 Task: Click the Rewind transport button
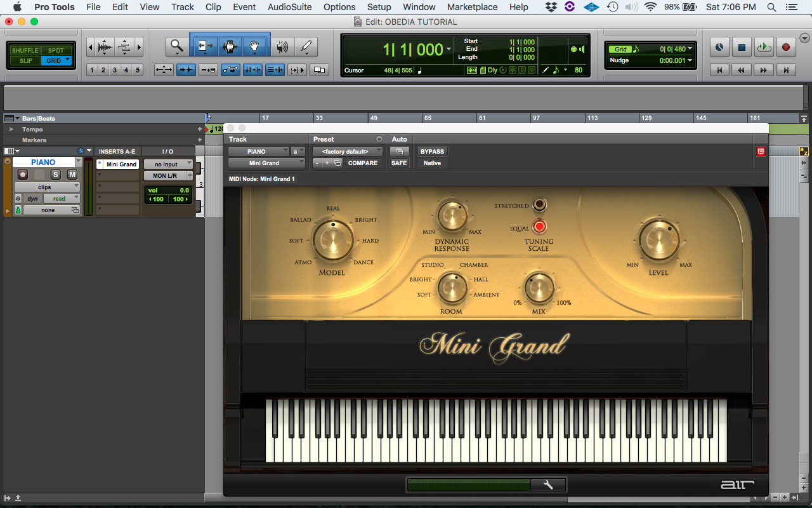(742, 70)
